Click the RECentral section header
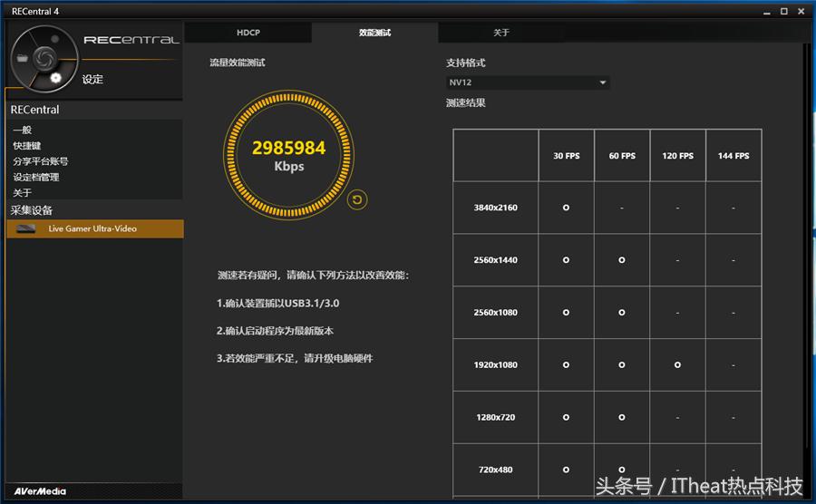 tap(34, 110)
